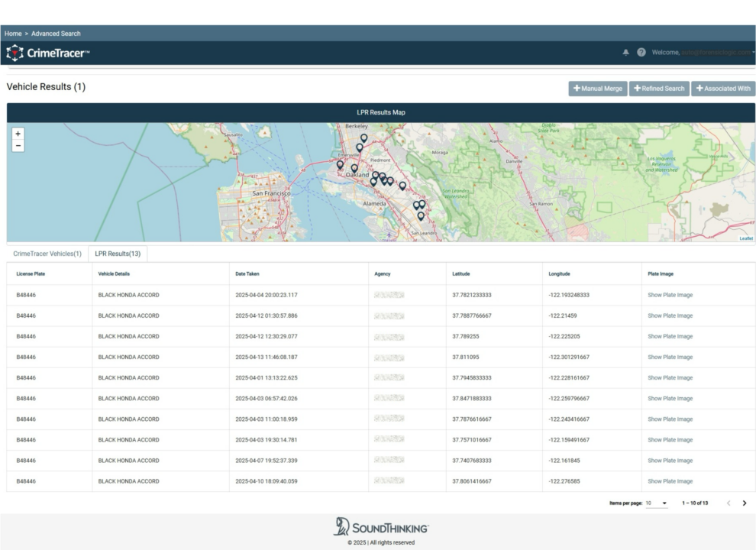Click the 1 – 10 of 13 page range

695,503
